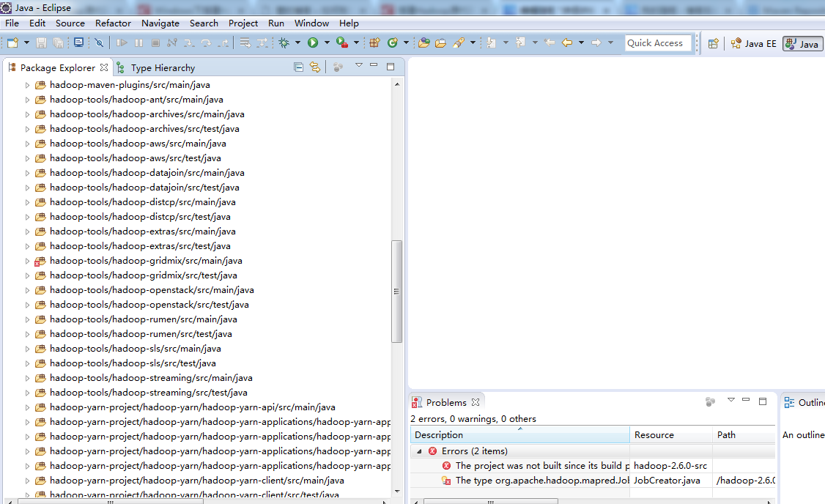
Task: Open the Run dropdown arrow
Action: [327, 42]
